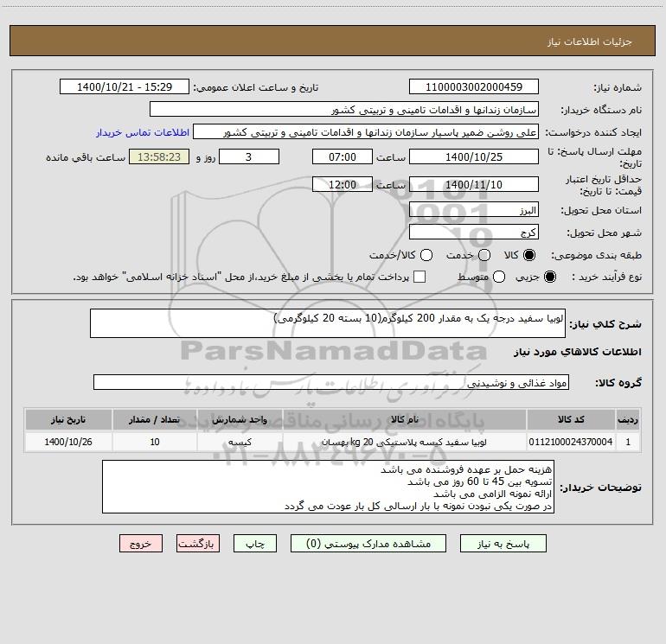Viewport: 666px width, 644px height.
Task: Click the تاریخ نیاز column header
Action: point(68,419)
